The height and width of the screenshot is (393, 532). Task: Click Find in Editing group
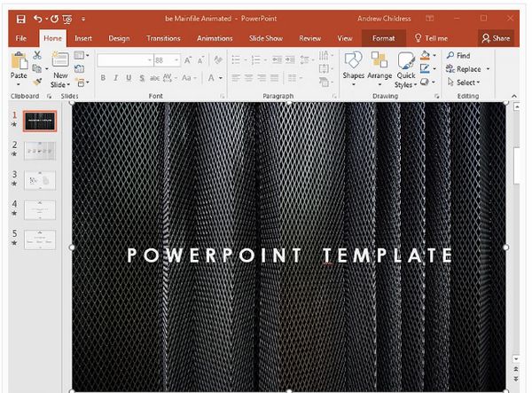click(458, 55)
